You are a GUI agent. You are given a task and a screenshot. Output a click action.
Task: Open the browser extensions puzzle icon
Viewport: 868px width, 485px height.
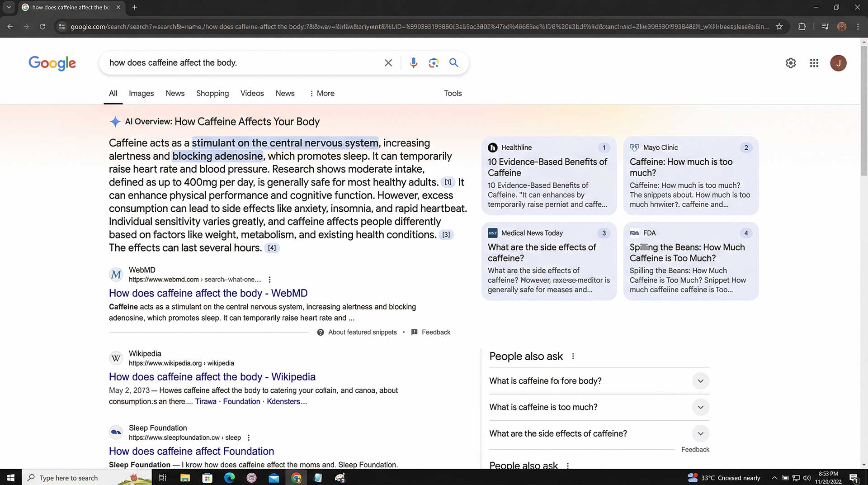[802, 26]
